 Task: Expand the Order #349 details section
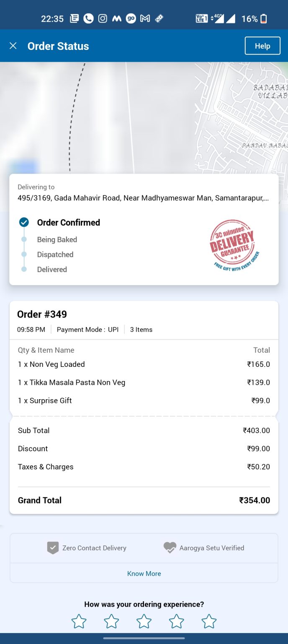point(41,314)
